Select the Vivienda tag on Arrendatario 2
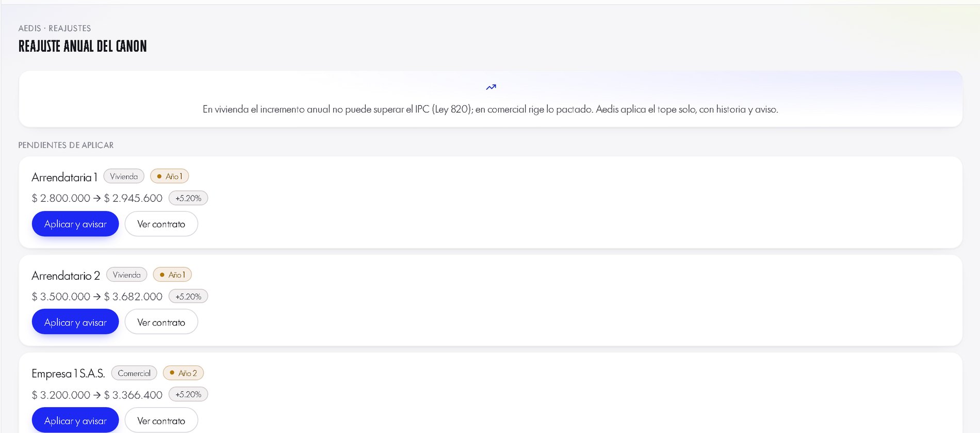Image resolution: width=980 pixels, height=433 pixels. click(x=126, y=275)
